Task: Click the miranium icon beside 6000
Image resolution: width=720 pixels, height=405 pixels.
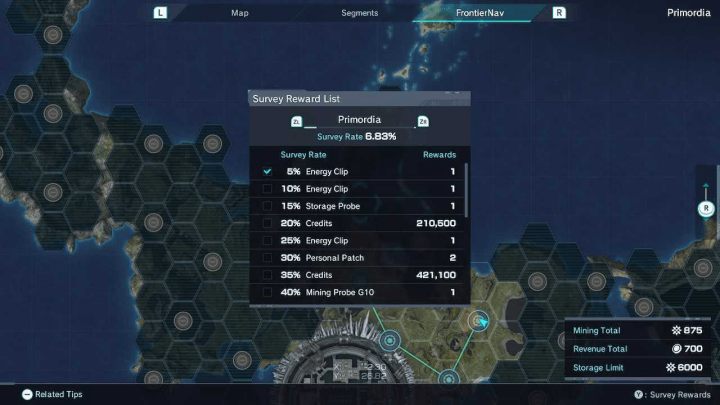Action: coord(670,367)
